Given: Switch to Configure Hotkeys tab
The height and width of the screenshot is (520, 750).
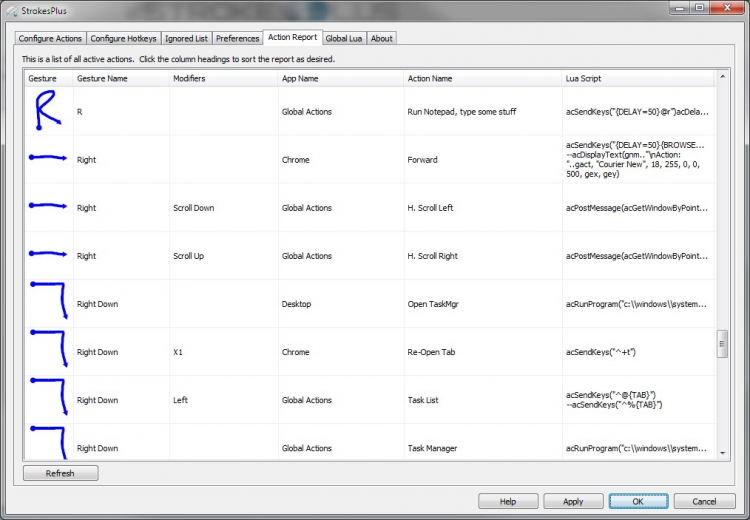Looking at the screenshot, I should point(123,38).
